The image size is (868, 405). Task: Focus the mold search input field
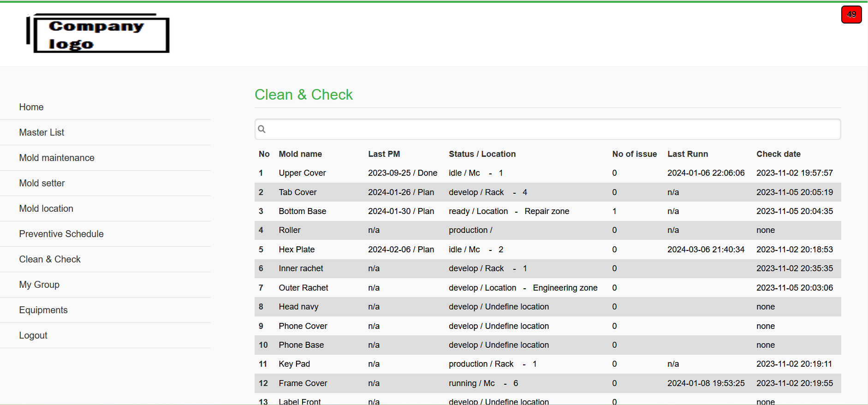[547, 129]
